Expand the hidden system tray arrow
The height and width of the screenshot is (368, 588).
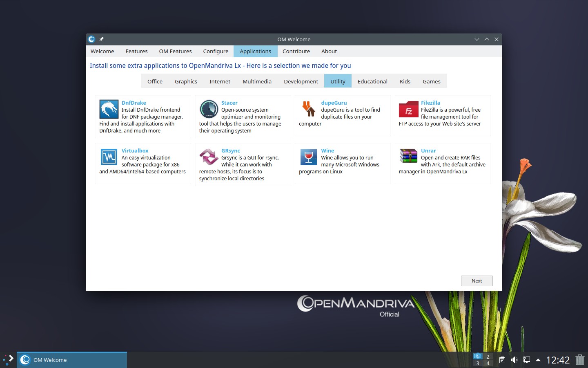[538, 360]
